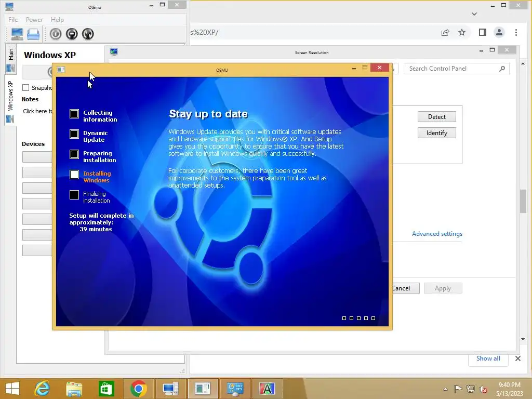This screenshot has width=532, height=399.
Task: Click the Apply button in Screen Resolution
Action: (x=443, y=288)
